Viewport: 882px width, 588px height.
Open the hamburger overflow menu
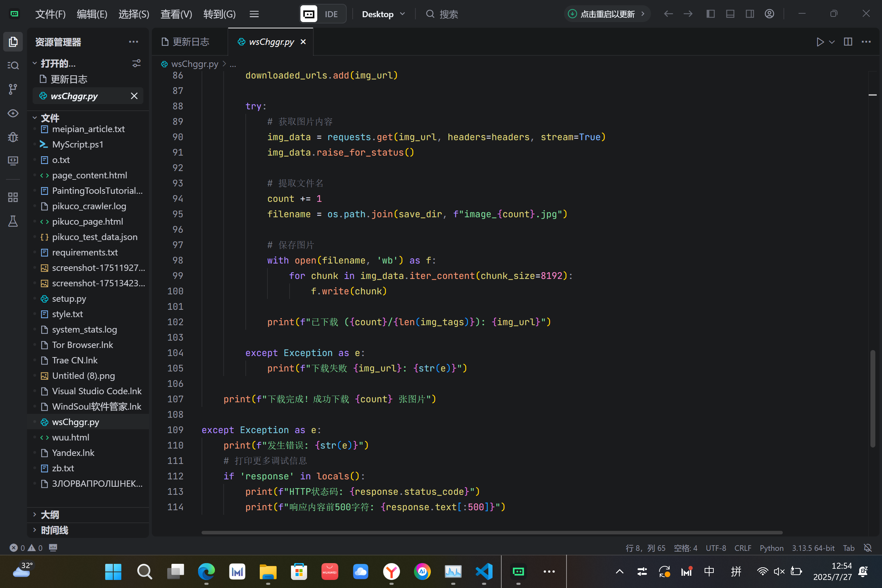click(254, 14)
